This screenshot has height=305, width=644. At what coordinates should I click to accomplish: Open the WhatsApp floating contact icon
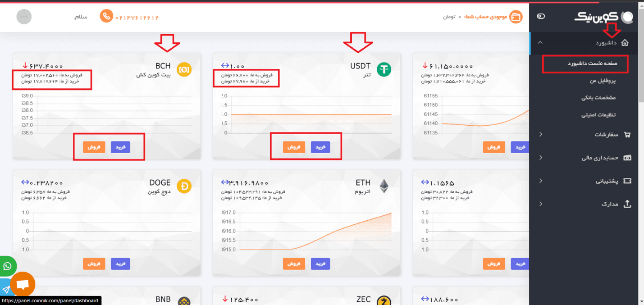(8, 266)
